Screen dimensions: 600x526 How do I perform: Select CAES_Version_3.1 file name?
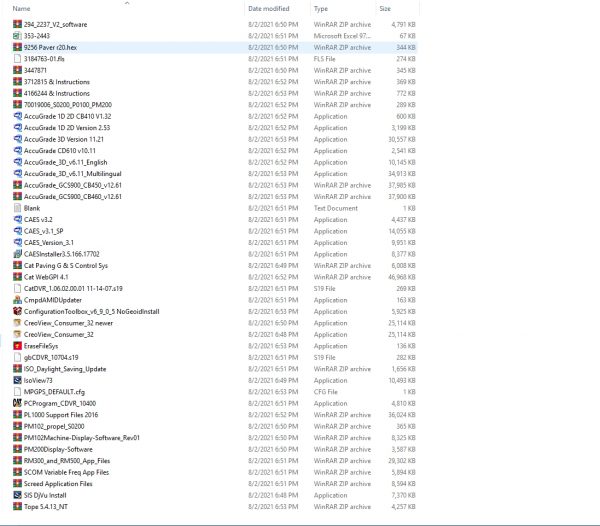(x=49, y=242)
